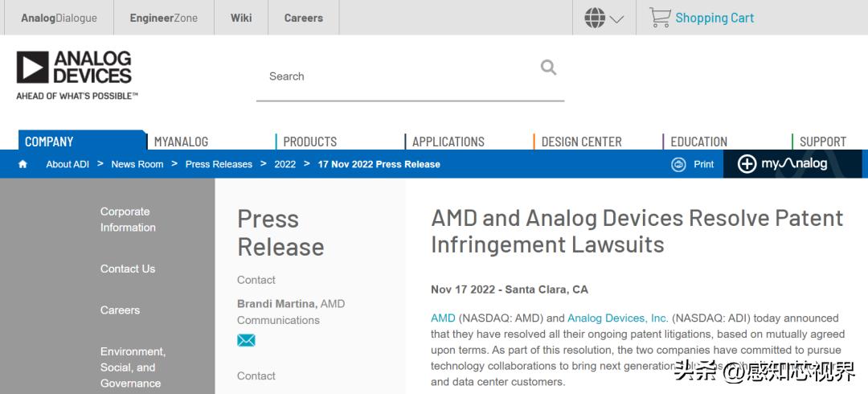Click the Print icon

click(679, 164)
